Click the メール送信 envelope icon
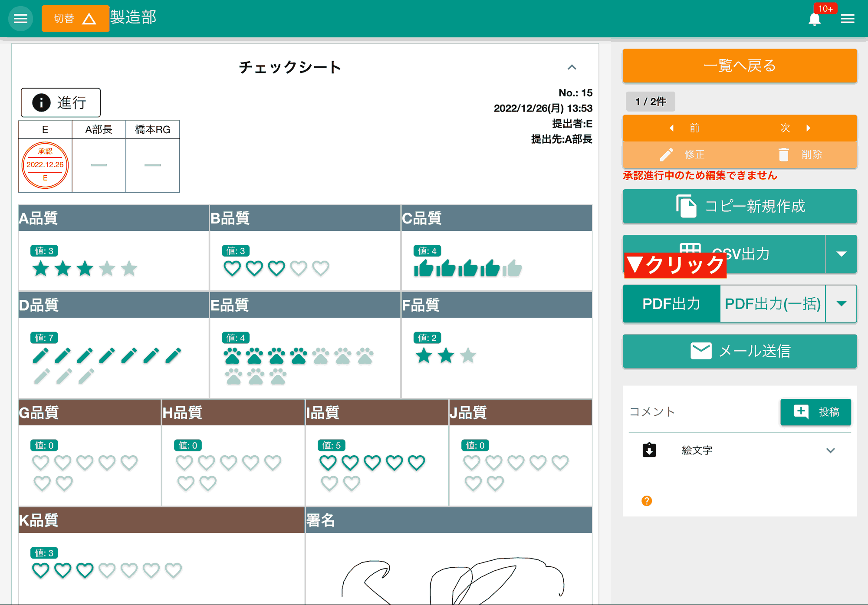Viewport: 868px width, 605px height. [x=700, y=351]
